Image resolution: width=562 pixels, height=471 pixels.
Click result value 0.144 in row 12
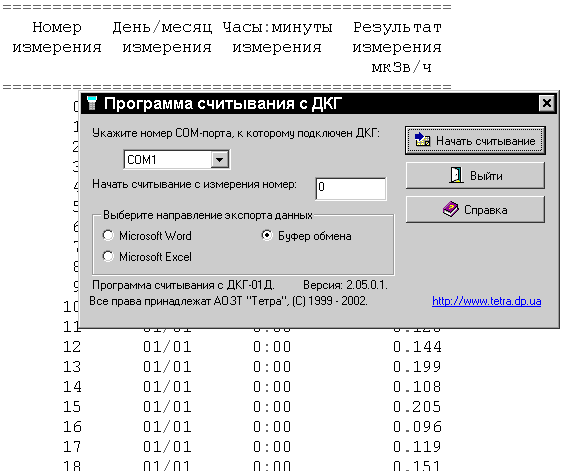point(417,347)
